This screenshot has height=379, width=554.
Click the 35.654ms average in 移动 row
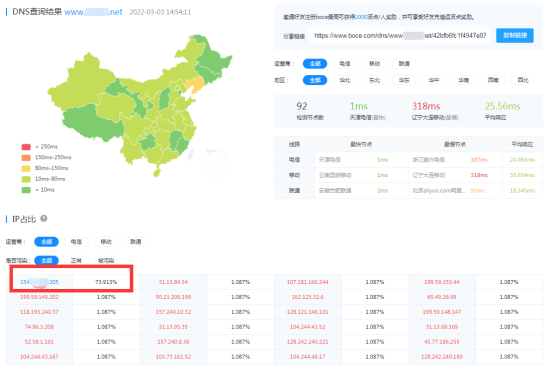click(x=522, y=175)
